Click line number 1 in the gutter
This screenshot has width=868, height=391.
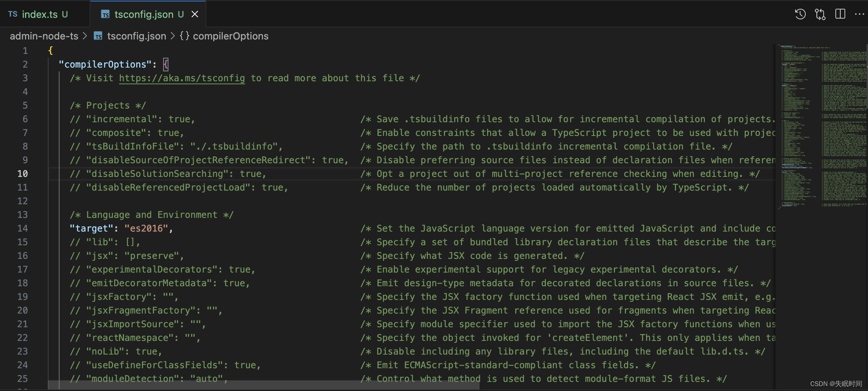coord(25,51)
